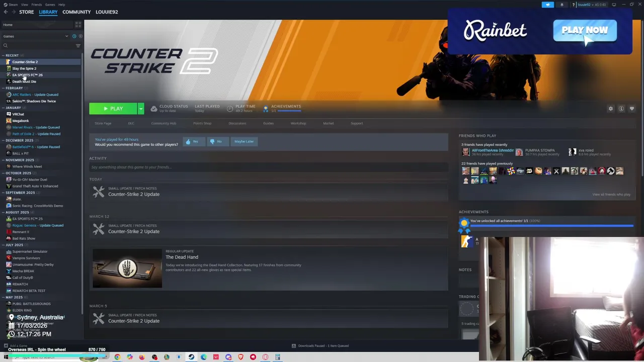Image resolution: width=644 pixels, height=362 pixels.
Task: Go back with the navigation arrow
Action: pyautogui.click(x=6, y=12)
